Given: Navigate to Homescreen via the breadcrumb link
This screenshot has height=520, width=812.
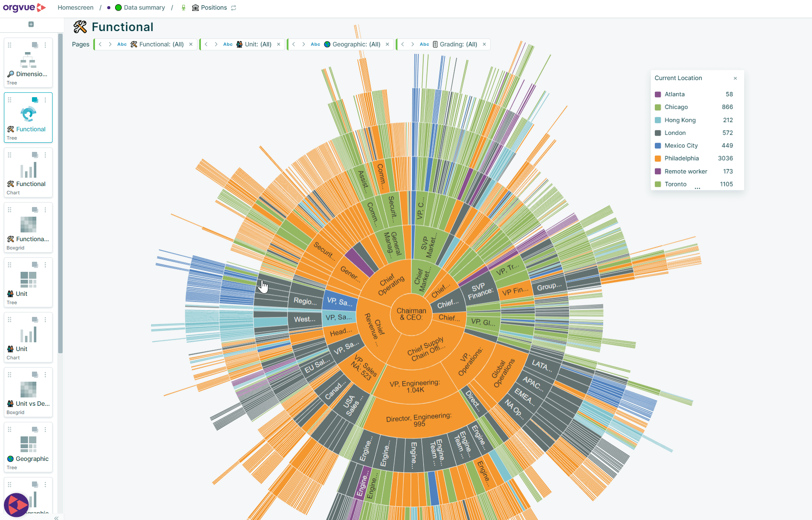Looking at the screenshot, I should pos(75,7).
